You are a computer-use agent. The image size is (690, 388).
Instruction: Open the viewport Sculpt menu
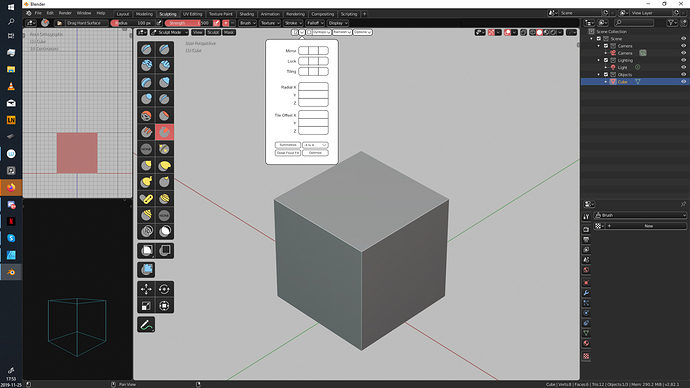[x=213, y=32]
